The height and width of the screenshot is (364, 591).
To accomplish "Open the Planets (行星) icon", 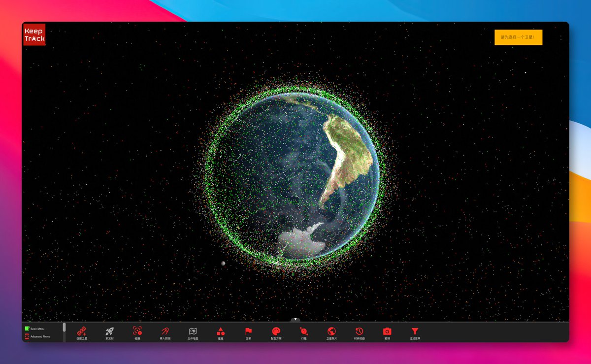I will tap(304, 333).
